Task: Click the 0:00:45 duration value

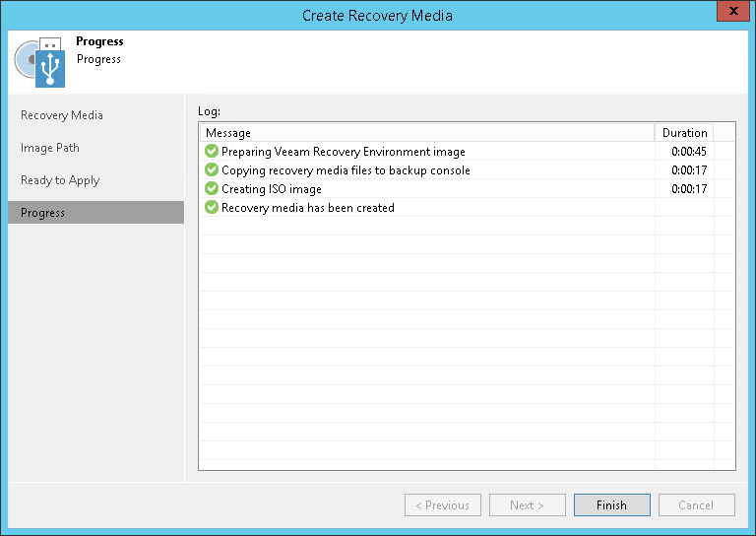Action: point(689,152)
